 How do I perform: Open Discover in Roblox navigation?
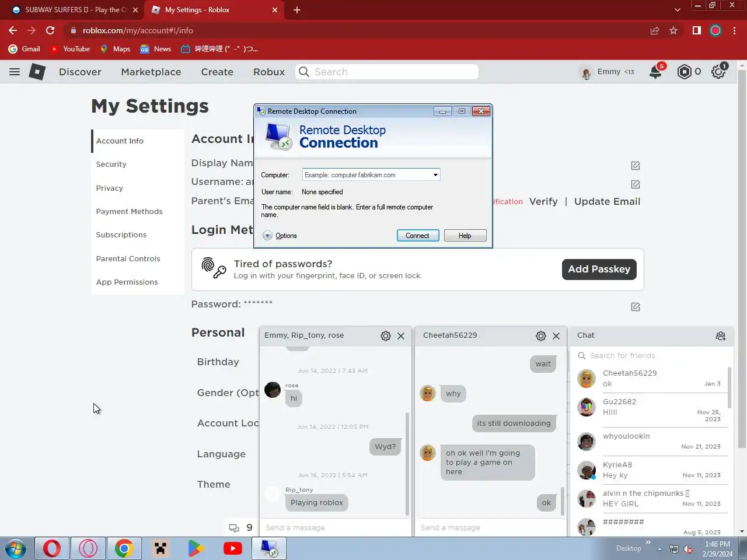pyautogui.click(x=80, y=72)
